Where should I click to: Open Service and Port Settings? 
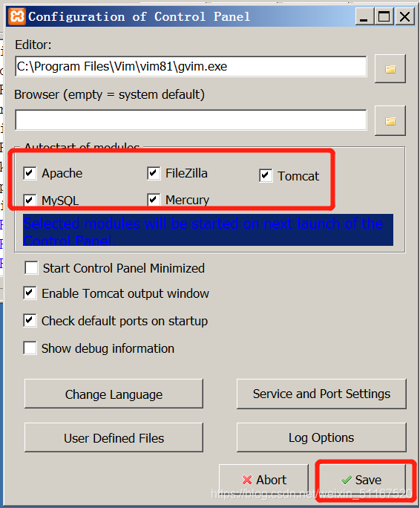click(x=321, y=394)
